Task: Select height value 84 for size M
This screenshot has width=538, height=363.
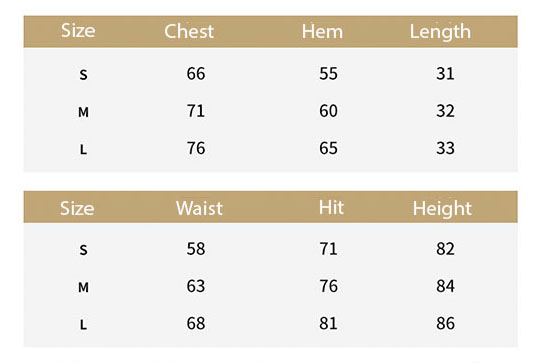Action: coord(445,286)
